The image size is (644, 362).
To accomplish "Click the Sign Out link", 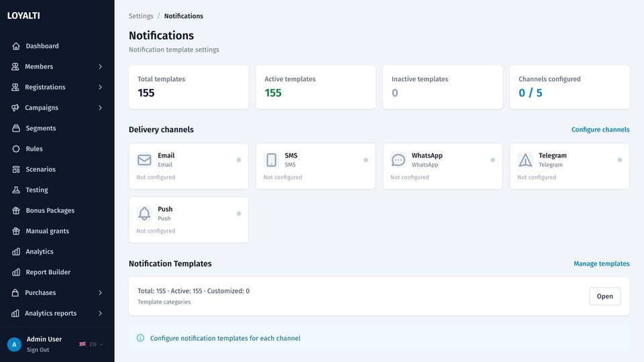I will point(38,350).
